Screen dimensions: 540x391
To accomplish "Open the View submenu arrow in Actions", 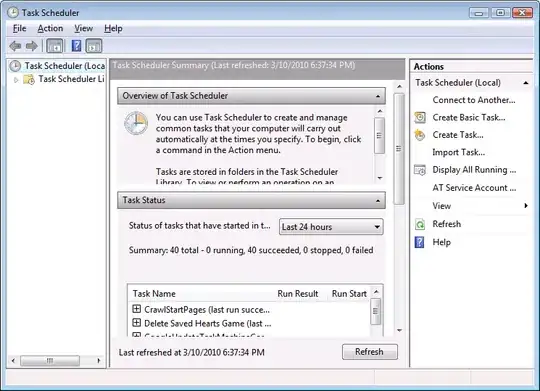I will (526, 206).
